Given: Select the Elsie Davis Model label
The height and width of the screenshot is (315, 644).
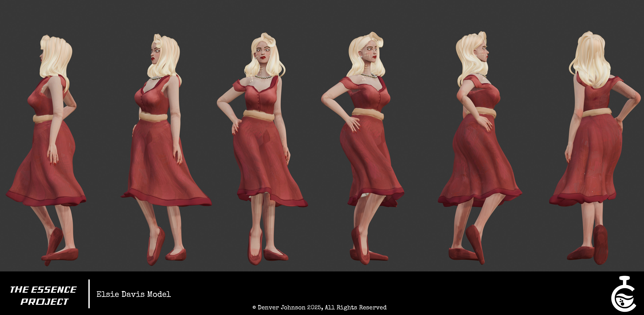Looking at the screenshot, I should click(133, 294).
